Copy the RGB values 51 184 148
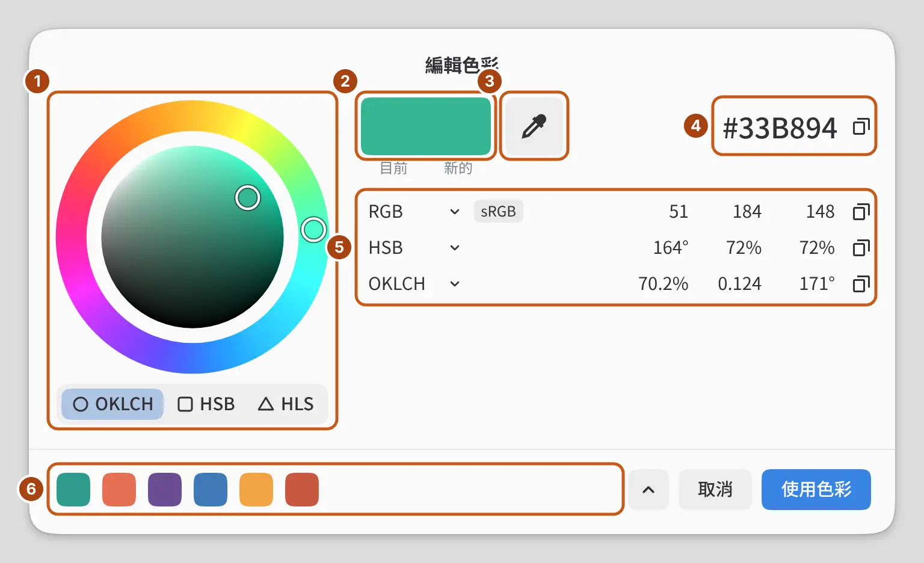 861,212
